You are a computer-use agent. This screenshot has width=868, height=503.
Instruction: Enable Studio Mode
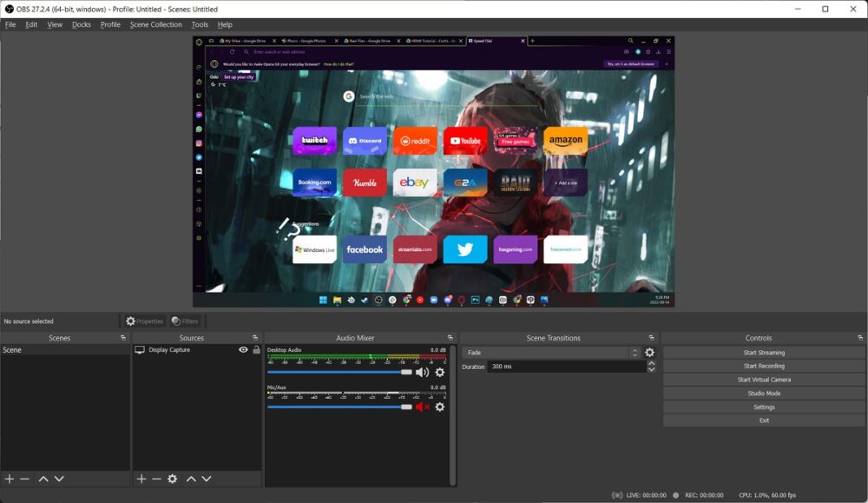(x=763, y=393)
